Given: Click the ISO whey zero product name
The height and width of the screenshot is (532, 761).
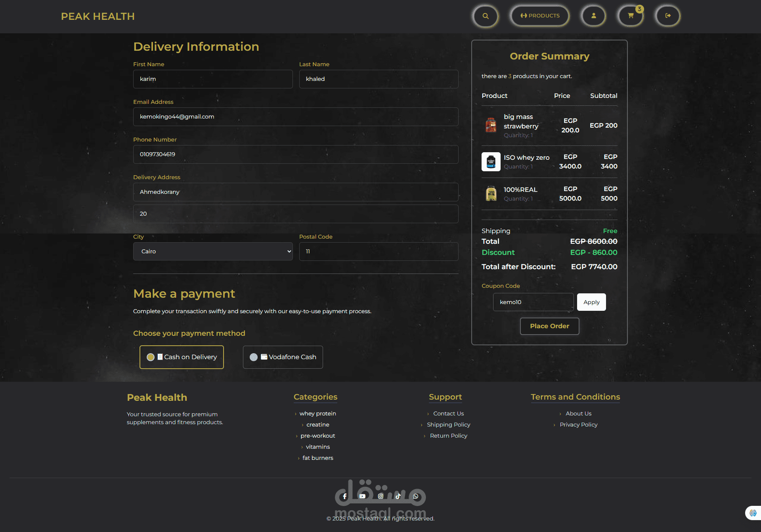Looking at the screenshot, I should pos(526,157).
